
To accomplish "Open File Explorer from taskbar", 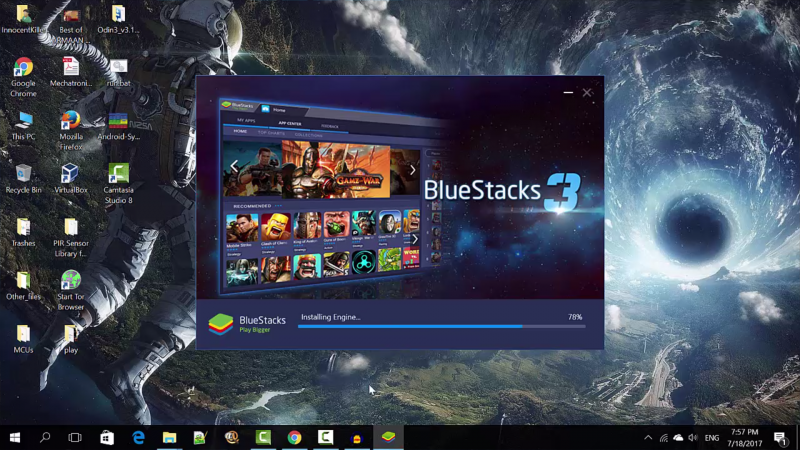I will [x=169, y=438].
